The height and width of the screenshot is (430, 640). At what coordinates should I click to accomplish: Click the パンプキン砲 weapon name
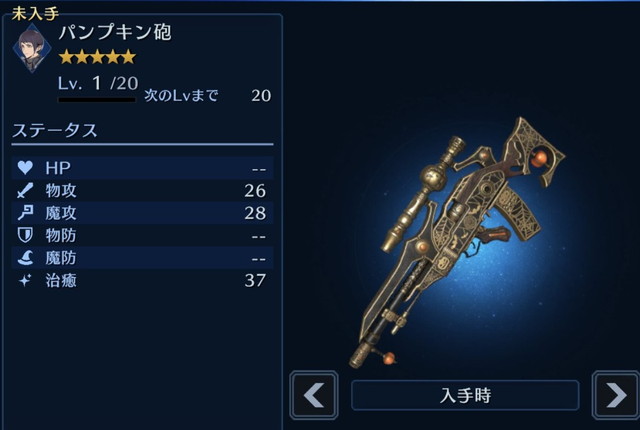pos(115,32)
